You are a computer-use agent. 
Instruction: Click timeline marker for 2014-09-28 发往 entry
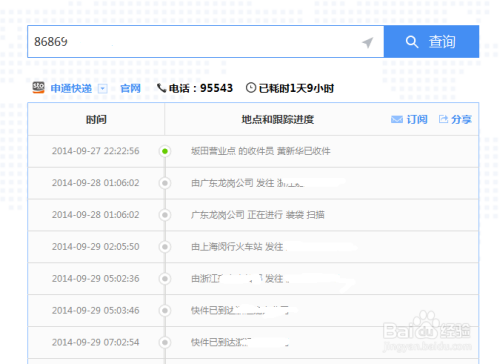click(x=165, y=183)
